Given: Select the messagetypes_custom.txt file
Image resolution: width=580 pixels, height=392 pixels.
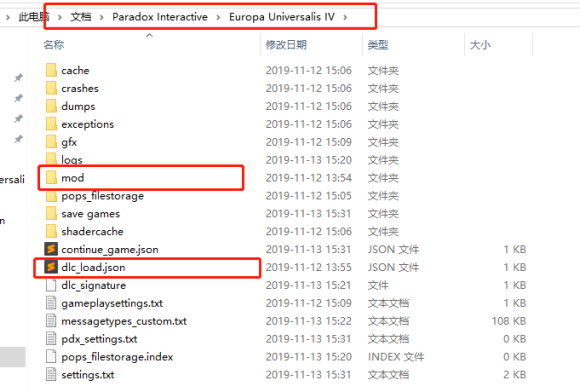Looking at the screenshot, I should pyautogui.click(x=124, y=321).
